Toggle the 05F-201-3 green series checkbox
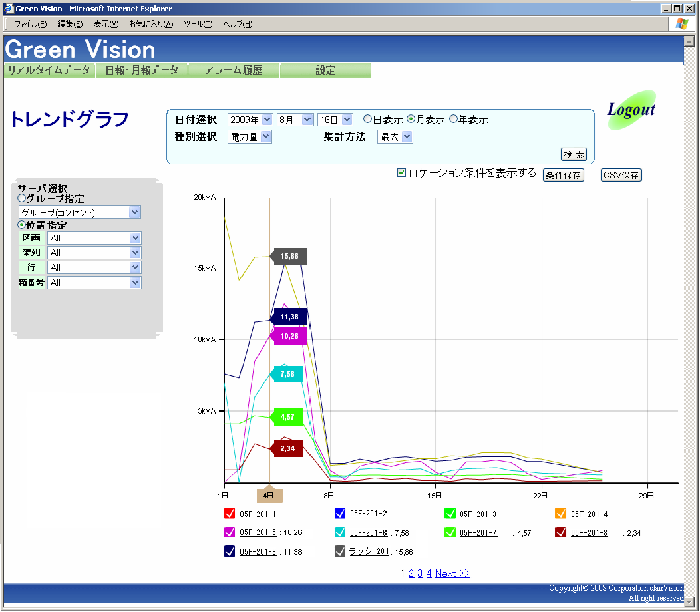Screen dimensions: 700x612 click(x=450, y=514)
